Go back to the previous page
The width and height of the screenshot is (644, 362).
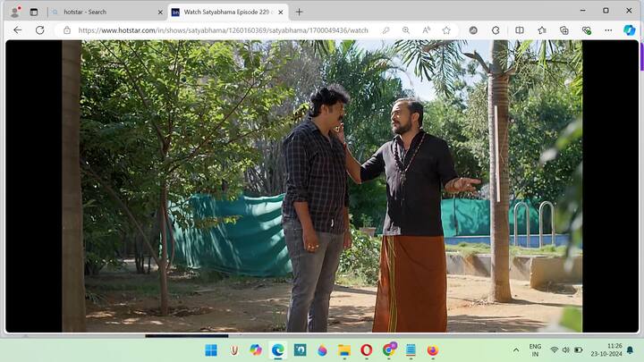tap(17, 29)
